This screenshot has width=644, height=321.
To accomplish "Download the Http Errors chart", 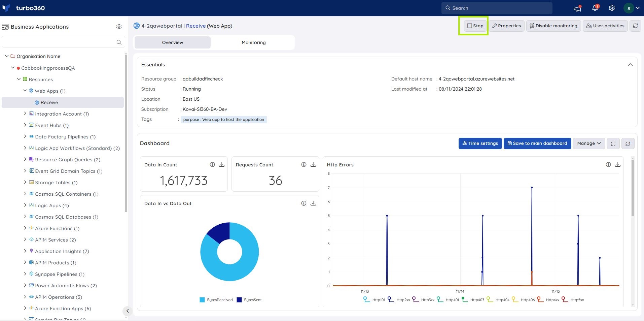I will click(x=618, y=165).
